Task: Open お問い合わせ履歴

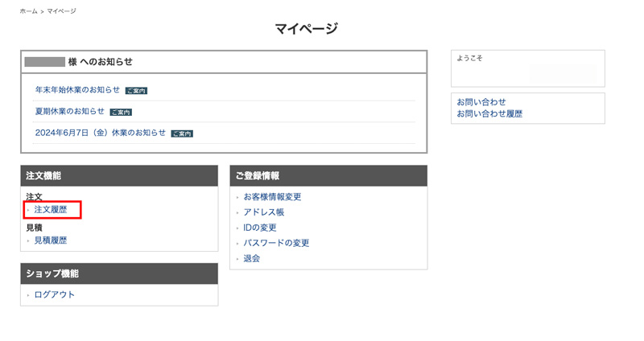Action: pos(489,113)
